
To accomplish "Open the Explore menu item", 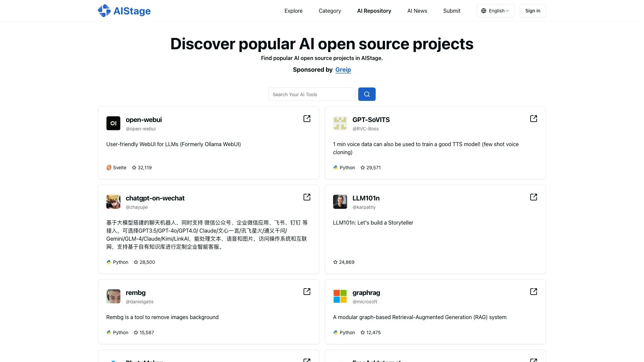I will pyautogui.click(x=293, y=11).
